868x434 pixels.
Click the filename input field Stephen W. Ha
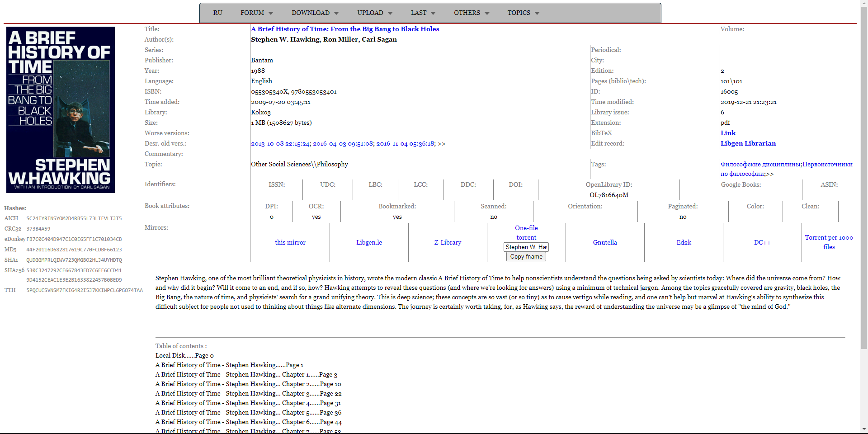526,247
